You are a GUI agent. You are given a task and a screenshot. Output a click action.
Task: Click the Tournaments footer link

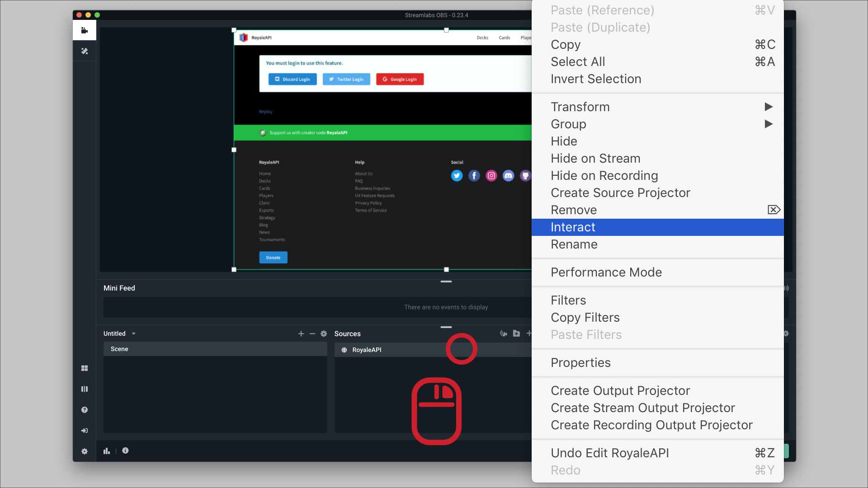coord(272,239)
